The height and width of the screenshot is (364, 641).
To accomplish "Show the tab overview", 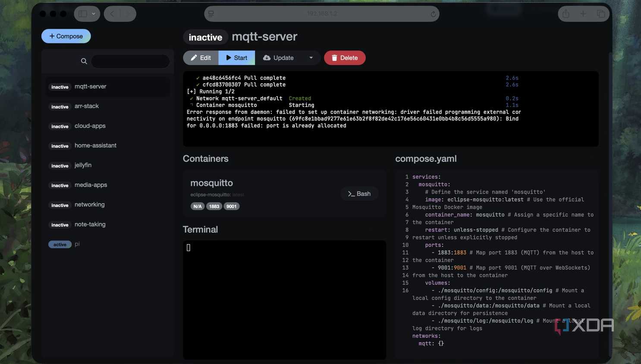I will coord(600,14).
